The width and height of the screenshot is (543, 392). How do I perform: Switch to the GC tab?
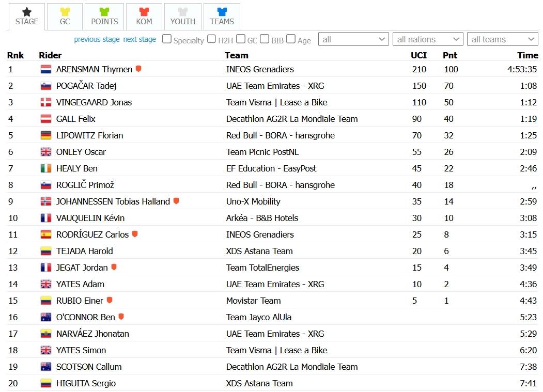point(65,17)
